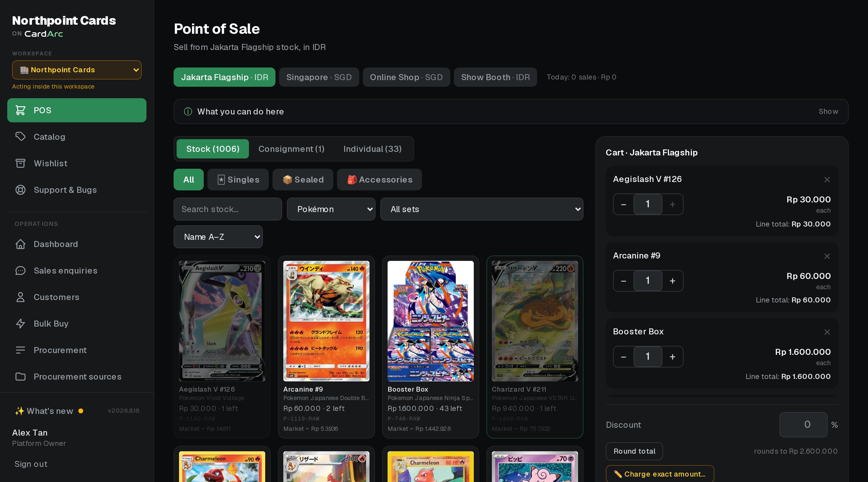Screen dimensions: 868x482
Task: Open the All sets dropdown
Action: click(x=482, y=209)
